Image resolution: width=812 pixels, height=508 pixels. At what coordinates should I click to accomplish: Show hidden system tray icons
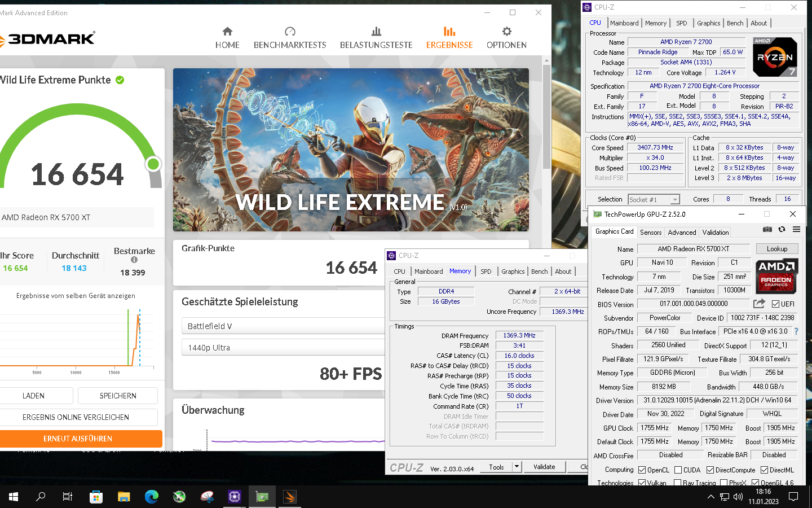pos(710,497)
